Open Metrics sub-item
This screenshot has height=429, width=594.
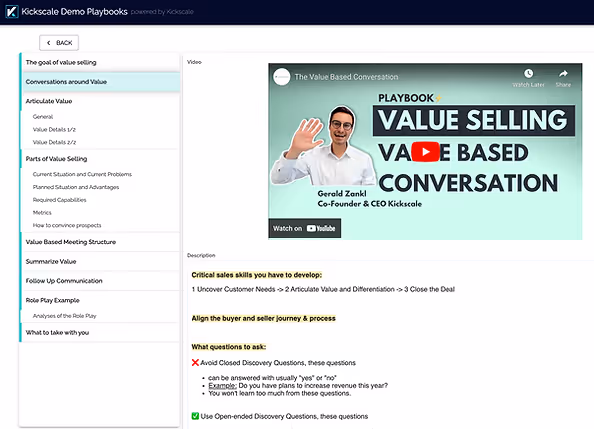[x=42, y=213]
